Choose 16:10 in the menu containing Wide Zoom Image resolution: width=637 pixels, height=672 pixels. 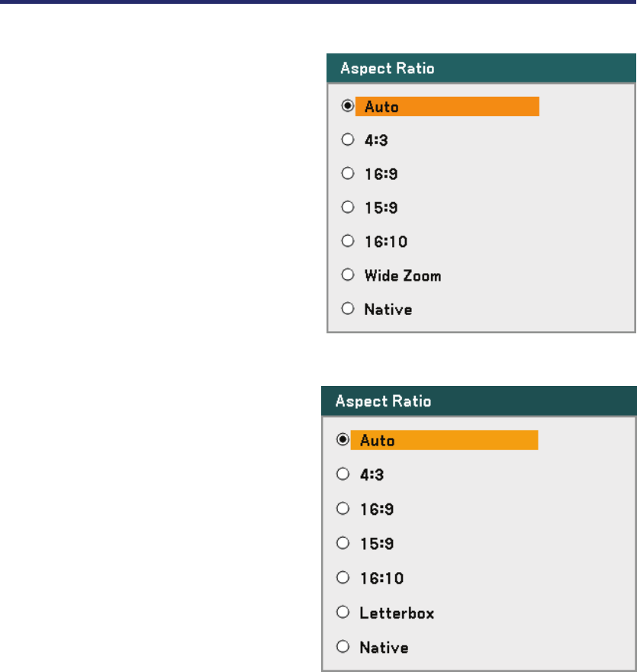(348, 241)
